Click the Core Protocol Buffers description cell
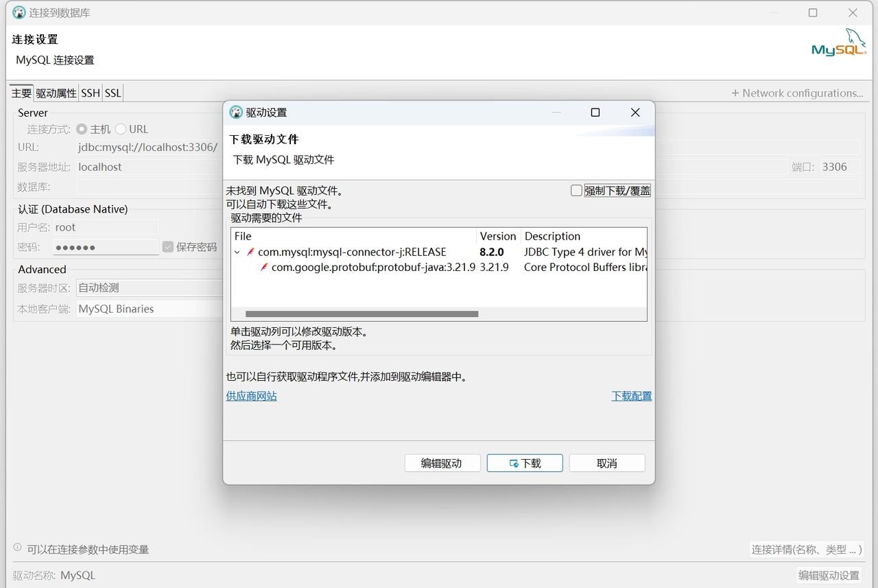Screen dimensions: 878x588 pyautogui.click(x=585, y=267)
